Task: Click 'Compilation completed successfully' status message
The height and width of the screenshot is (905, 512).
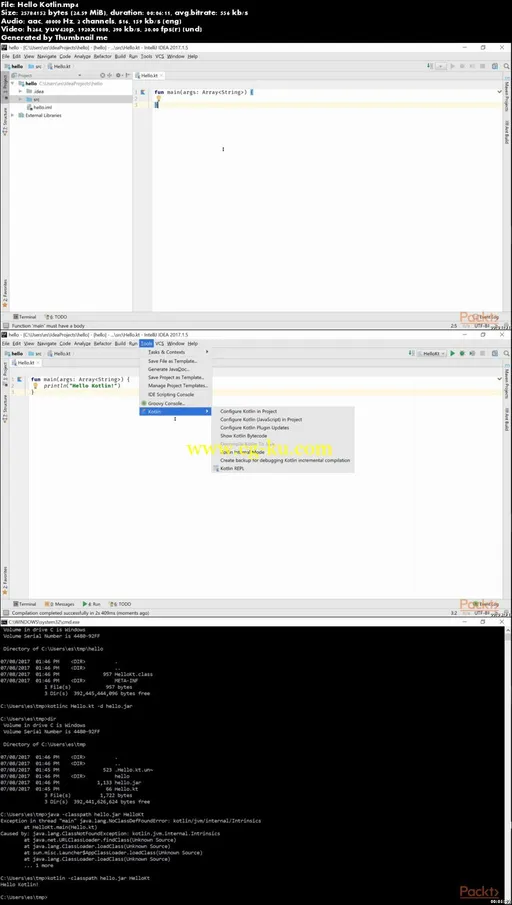Action: coord(80,613)
